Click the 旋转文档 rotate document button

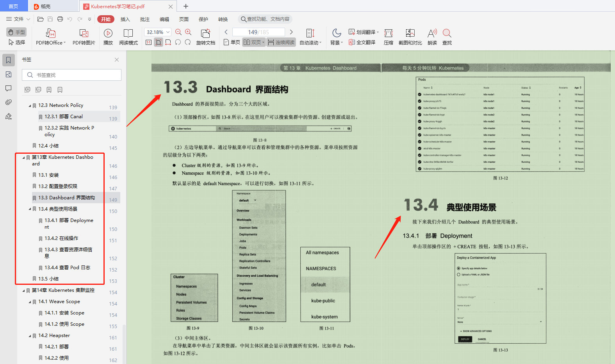(x=206, y=37)
